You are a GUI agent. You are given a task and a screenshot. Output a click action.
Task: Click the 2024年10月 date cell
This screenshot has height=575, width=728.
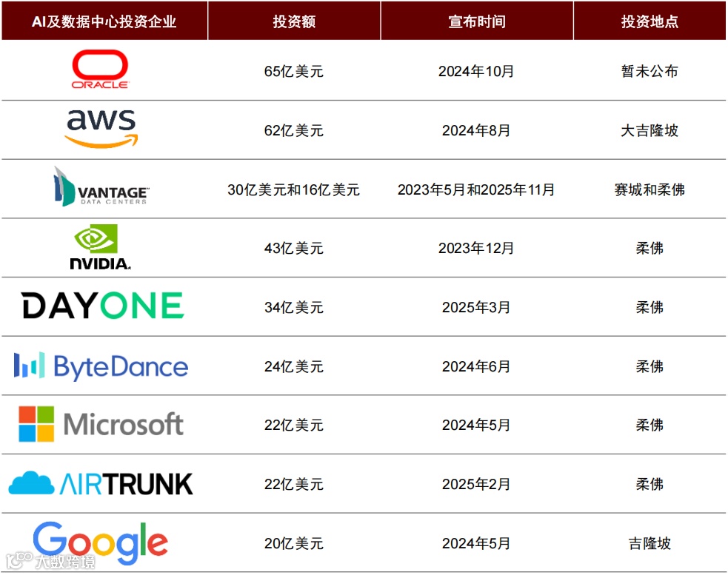click(476, 71)
